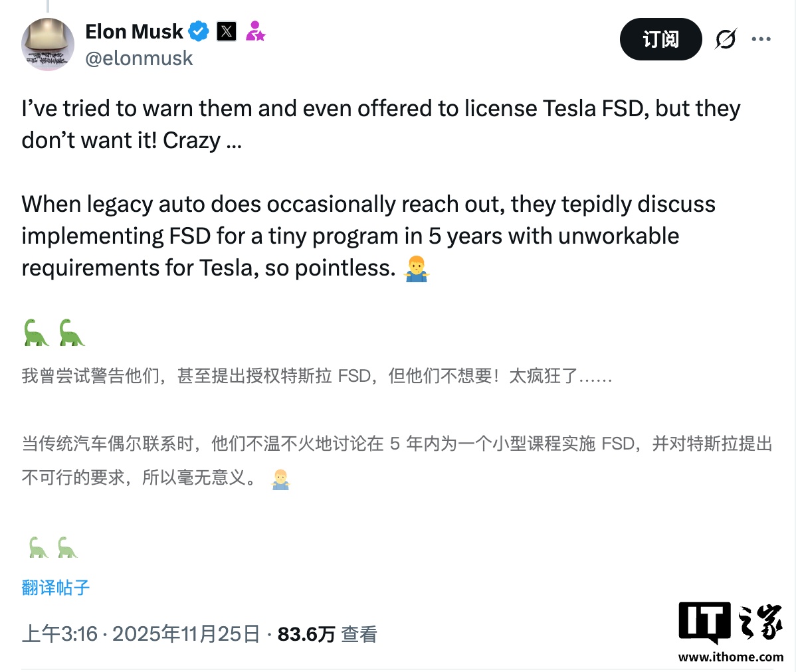Click the 83.6万 查看 view count
Screen dimensions: 796x672
coord(327,634)
